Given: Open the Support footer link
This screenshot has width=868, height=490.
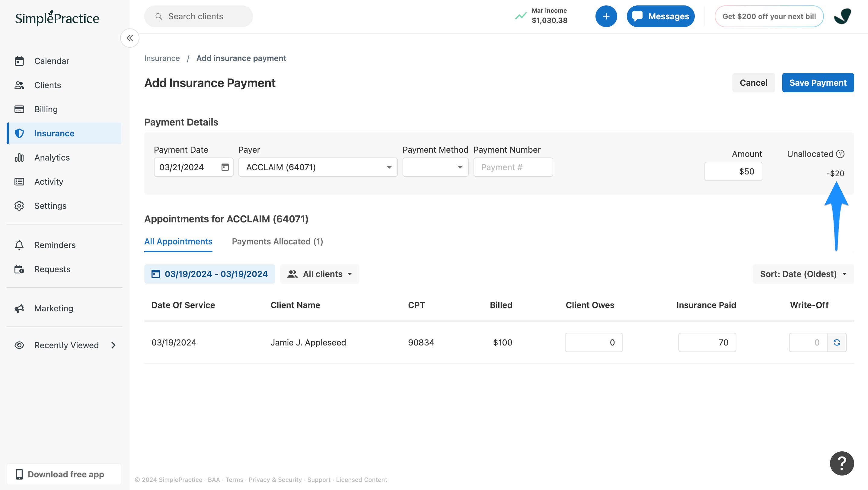Looking at the screenshot, I should [319, 479].
